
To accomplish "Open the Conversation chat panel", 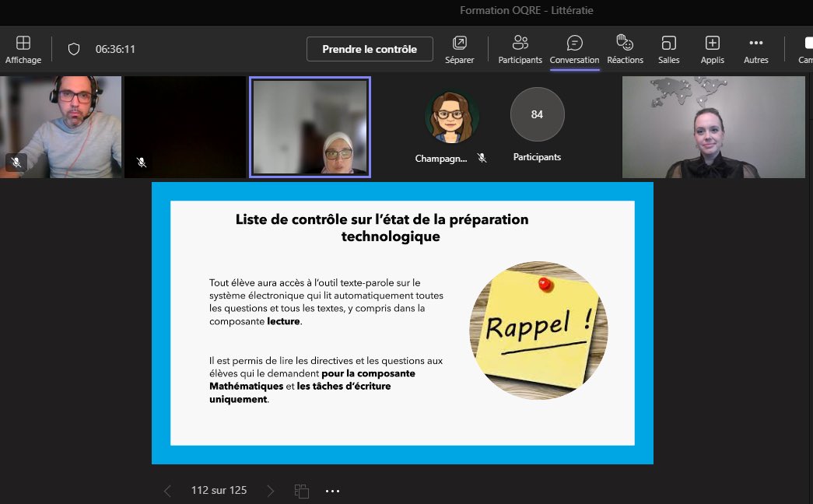I will [574, 49].
